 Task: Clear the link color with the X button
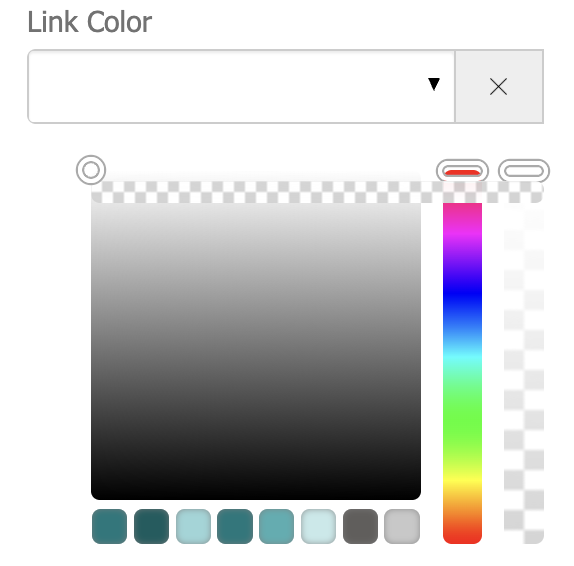(499, 86)
